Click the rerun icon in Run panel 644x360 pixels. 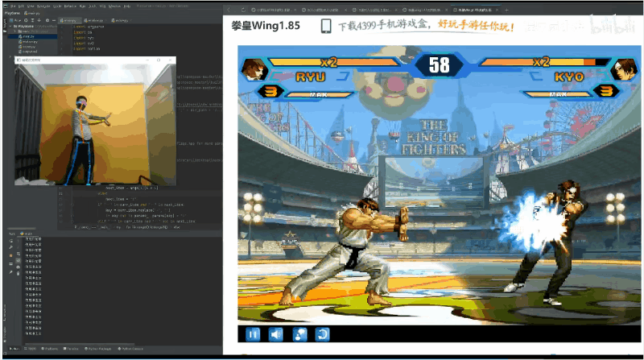click(x=10, y=241)
